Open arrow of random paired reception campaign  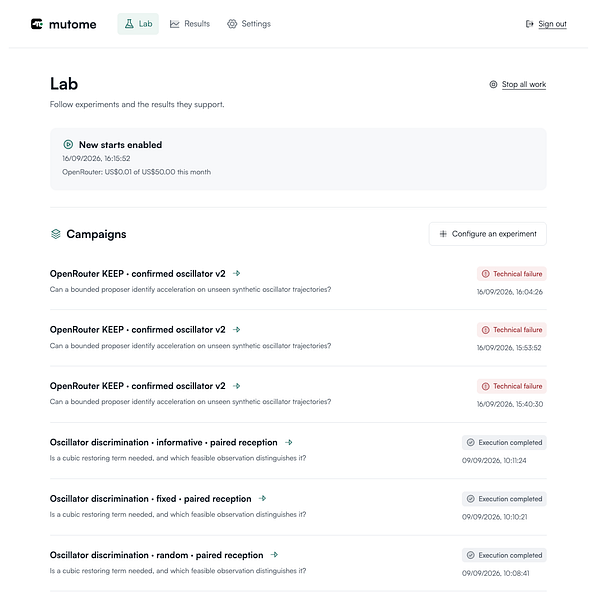(x=274, y=554)
